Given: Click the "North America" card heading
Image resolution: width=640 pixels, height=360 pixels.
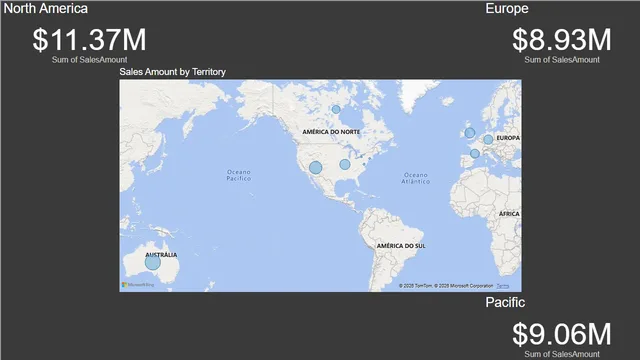Looking at the screenshot, I should coord(46,9).
